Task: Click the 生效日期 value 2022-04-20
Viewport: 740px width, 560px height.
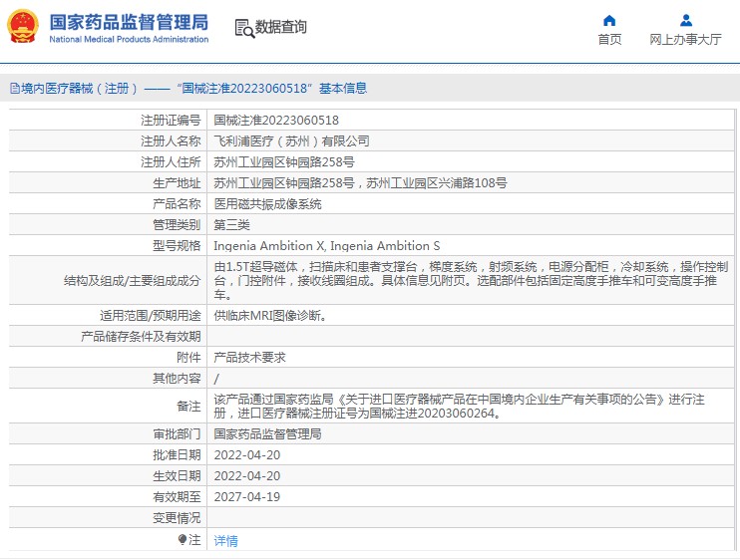Action: 246,476
